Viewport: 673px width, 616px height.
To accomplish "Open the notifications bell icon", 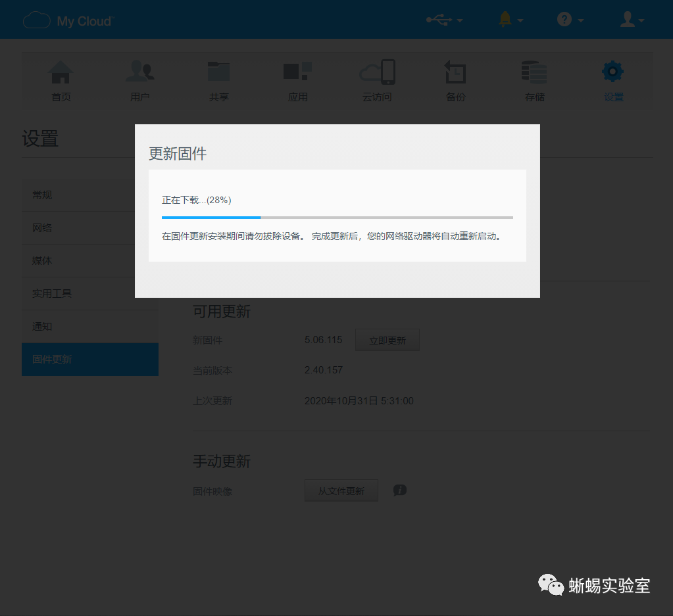I will [x=505, y=19].
